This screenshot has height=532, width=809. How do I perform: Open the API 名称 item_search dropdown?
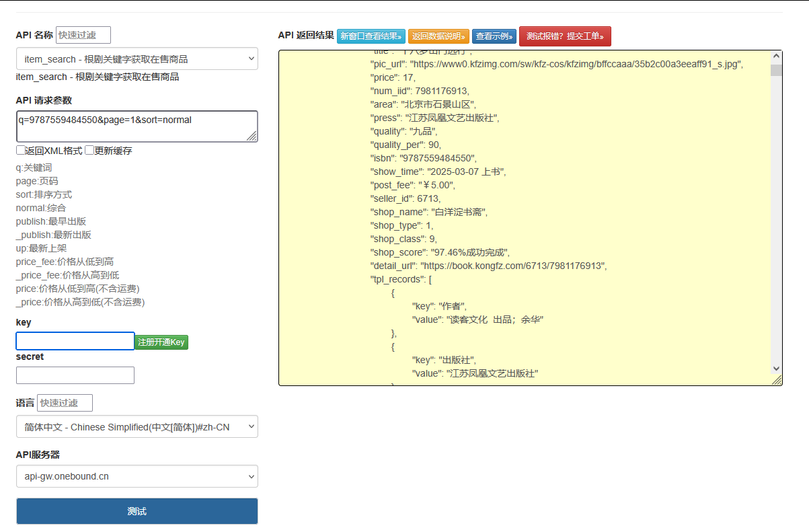(x=137, y=59)
